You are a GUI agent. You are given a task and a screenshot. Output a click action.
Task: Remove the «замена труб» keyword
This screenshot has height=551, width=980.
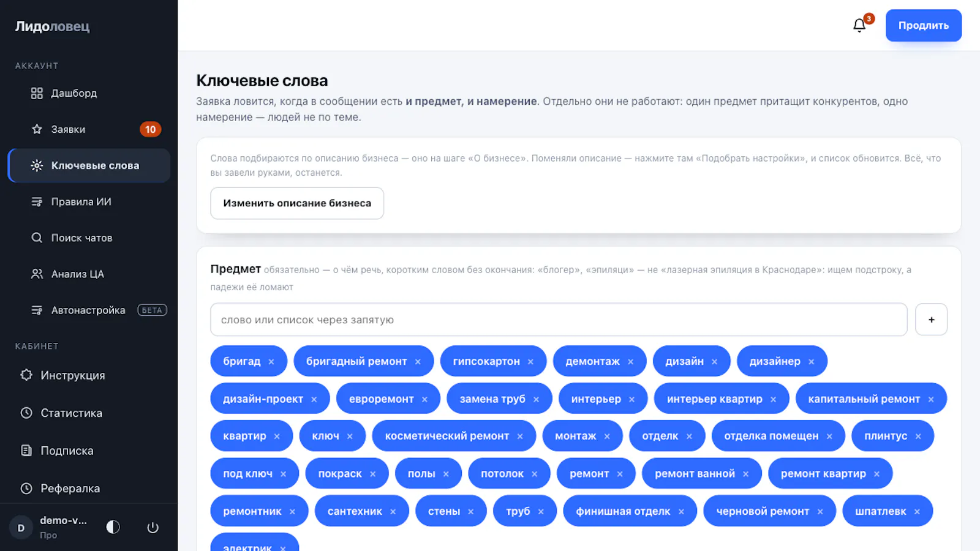pos(536,399)
